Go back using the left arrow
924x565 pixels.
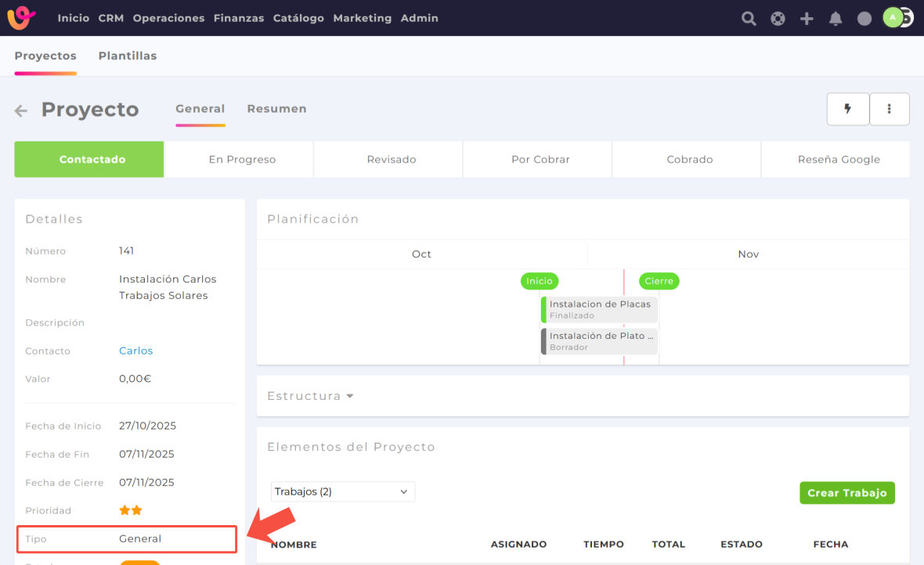(21, 111)
